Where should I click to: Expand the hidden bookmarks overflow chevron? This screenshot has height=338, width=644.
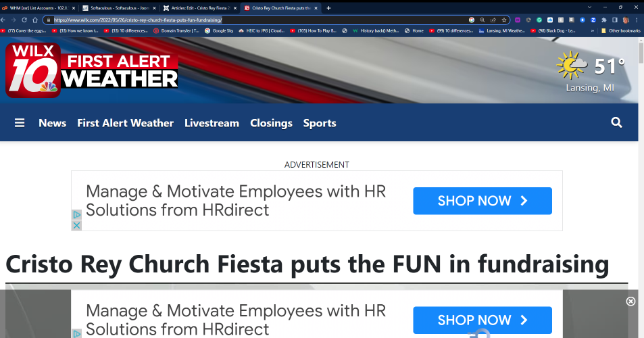(x=592, y=31)
